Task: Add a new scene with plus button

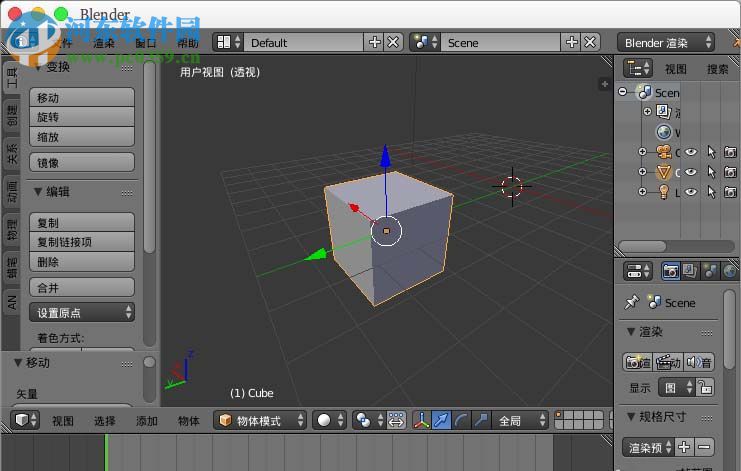Action: click(571, 43)
